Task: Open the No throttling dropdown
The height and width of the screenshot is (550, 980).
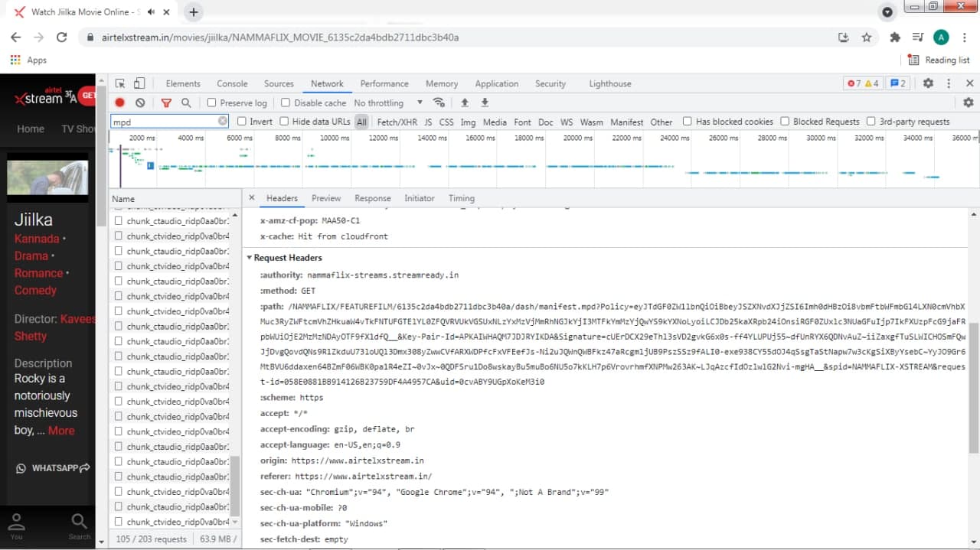Action: click(x=387, y=103)
